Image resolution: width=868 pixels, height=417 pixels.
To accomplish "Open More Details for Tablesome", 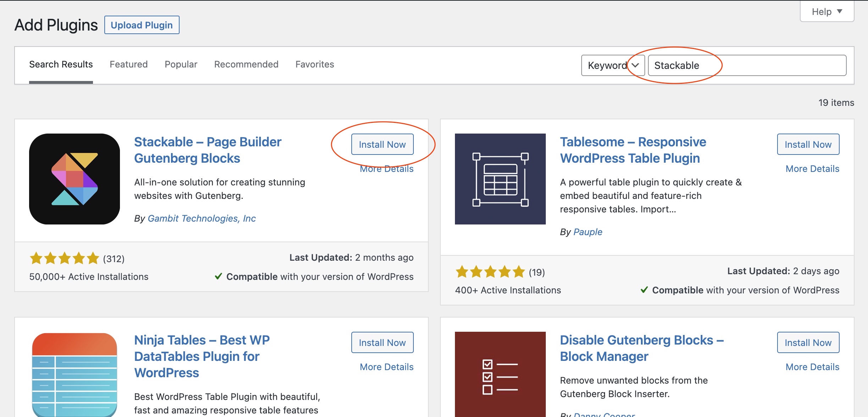I will point(813,169).
